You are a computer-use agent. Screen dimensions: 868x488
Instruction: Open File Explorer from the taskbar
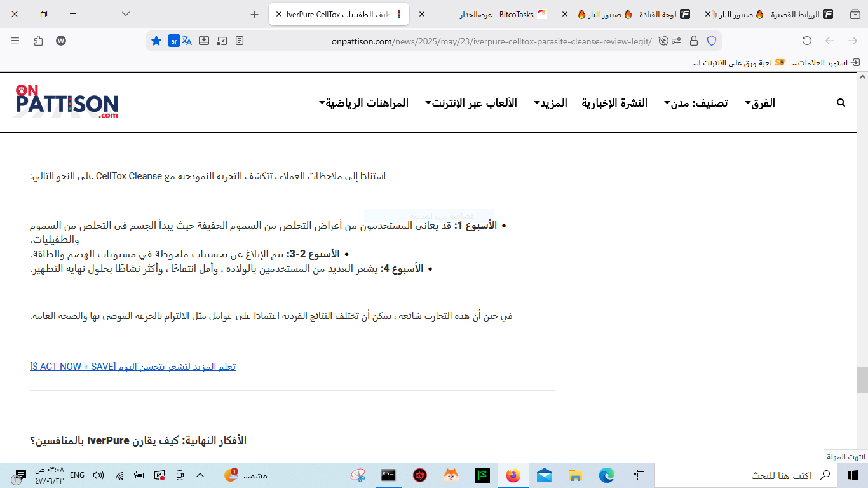coord(576,475)
